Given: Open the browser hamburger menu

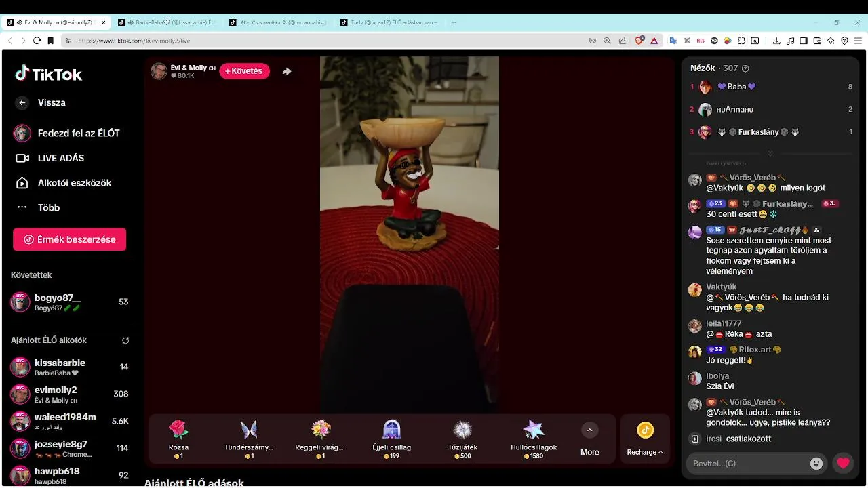Looking at the screenshot, I should pos(858,41).
